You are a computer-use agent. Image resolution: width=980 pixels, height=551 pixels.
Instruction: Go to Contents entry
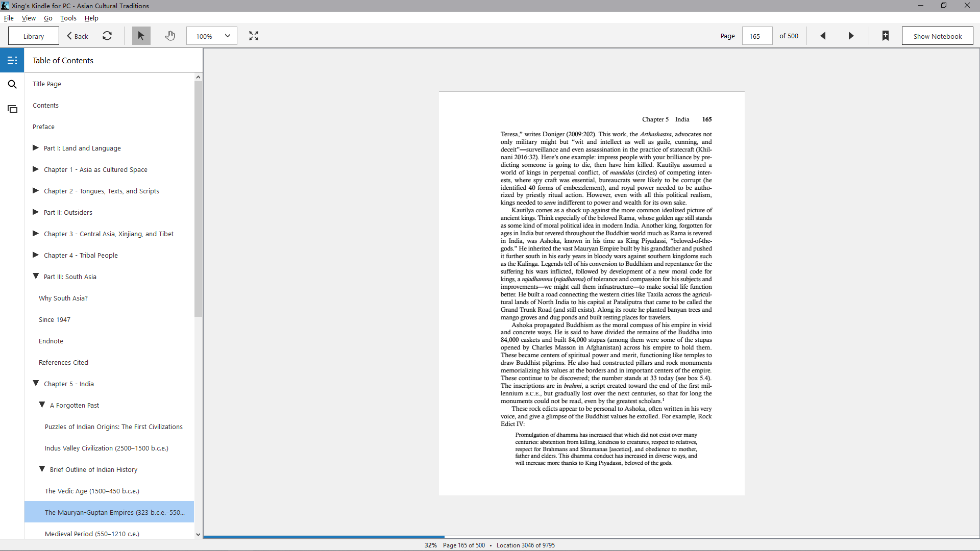pos(45,105)
